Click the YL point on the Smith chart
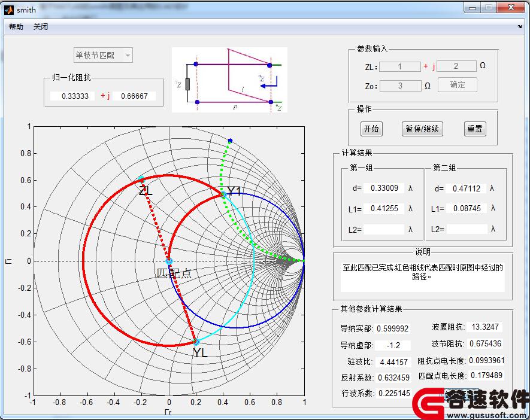The width and height of the screenshot is (530, 420). click(x=196, y=342)
